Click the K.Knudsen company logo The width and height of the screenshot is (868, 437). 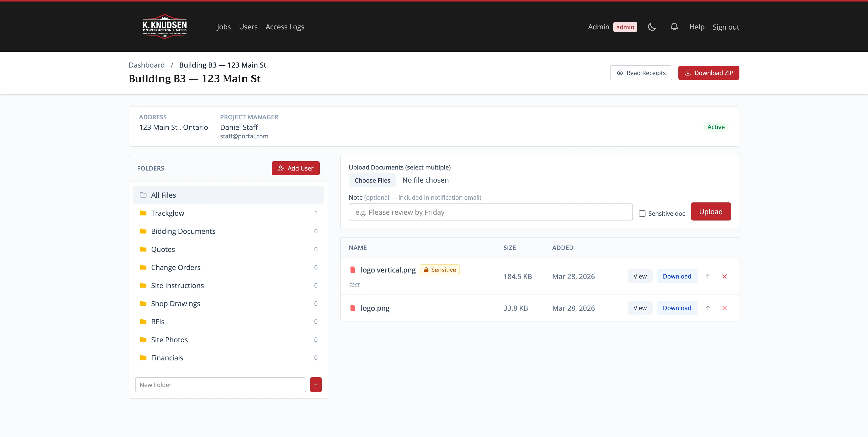tap(165, 26)
